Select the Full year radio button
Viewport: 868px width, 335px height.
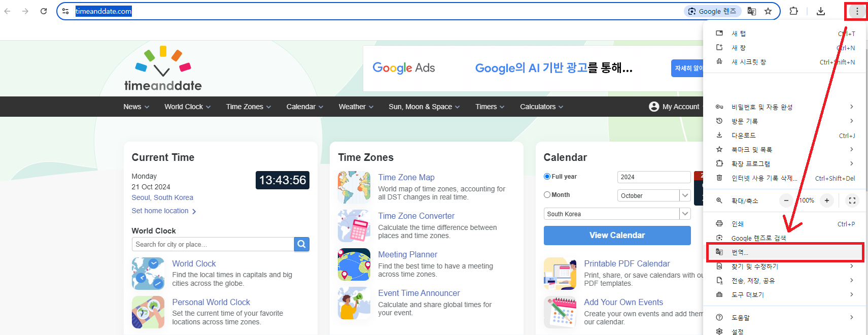547,177
